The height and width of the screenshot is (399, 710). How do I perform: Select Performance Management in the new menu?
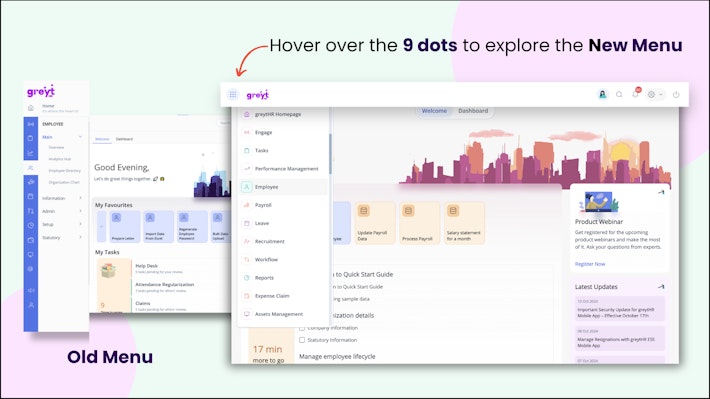click(x=283, y=168)
